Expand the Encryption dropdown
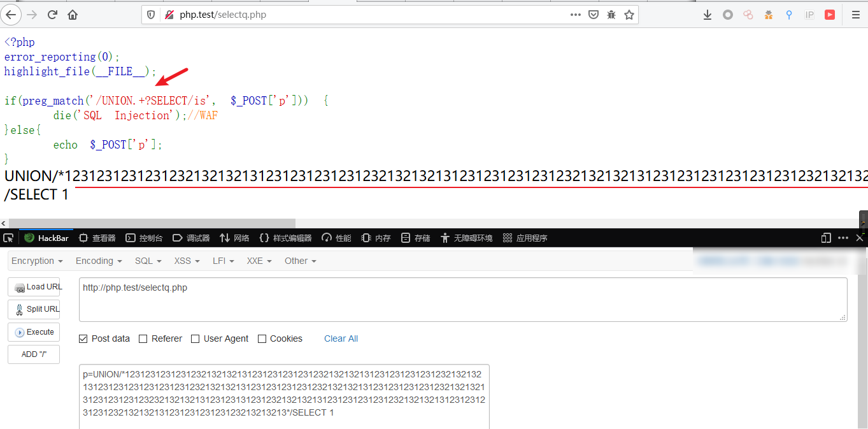This screenshot has height=429, width=868. point(37,261)
